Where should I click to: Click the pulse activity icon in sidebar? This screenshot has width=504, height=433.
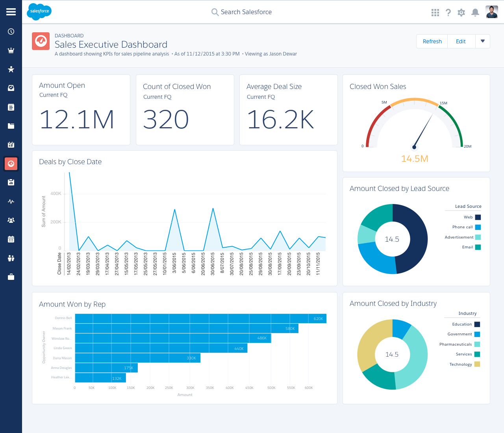coord(11,202)
